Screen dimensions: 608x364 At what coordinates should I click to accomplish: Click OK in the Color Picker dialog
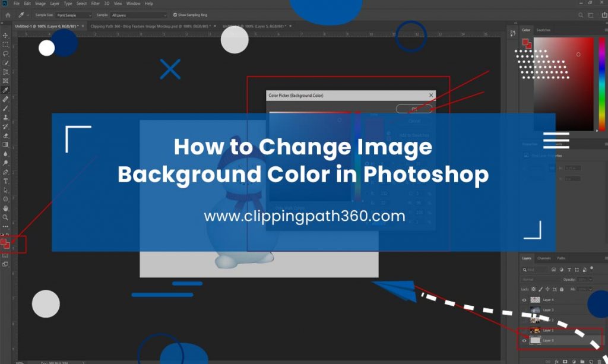pos(414,109)
